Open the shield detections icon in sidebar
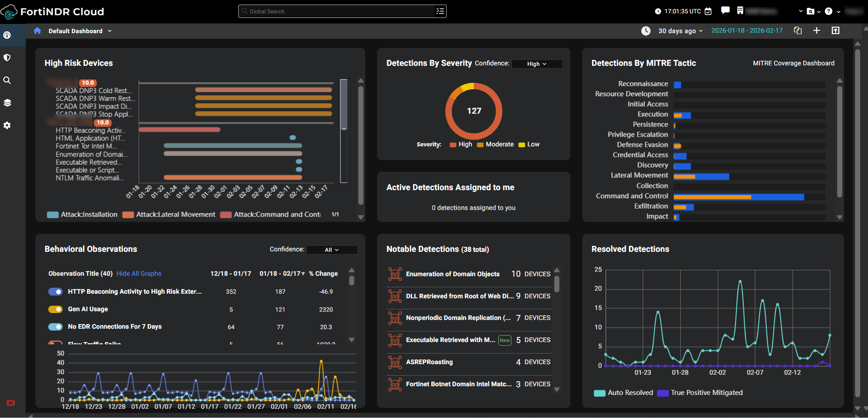 (7, 58)
